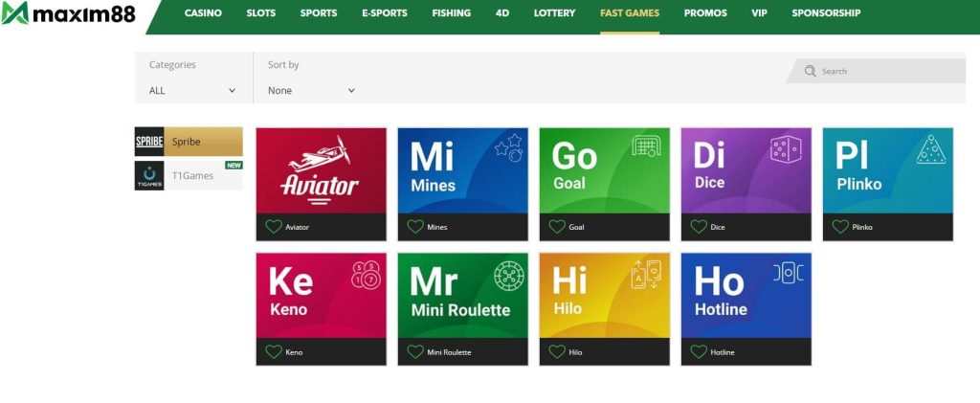The height and width of the screenshot is (403, 980).
Task: Launch the Hilo game thumbnail
Action: tap(605, 296)
